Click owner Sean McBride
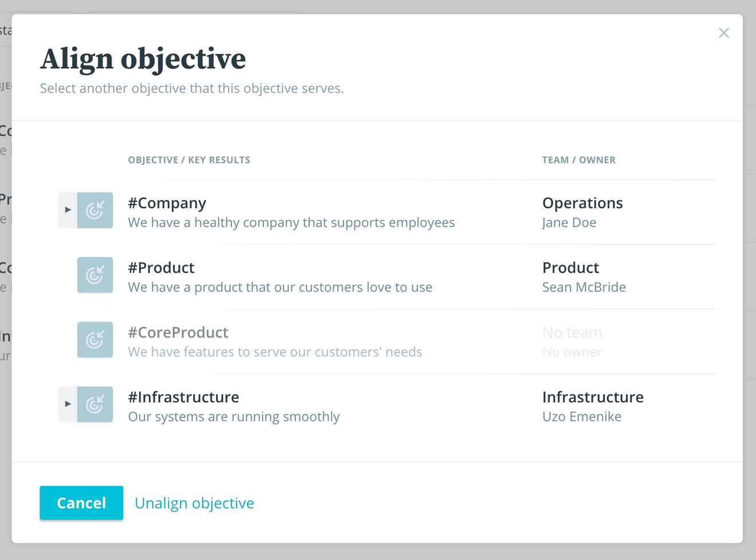Screen dimensions: 756x560 (x=584, y=287)
